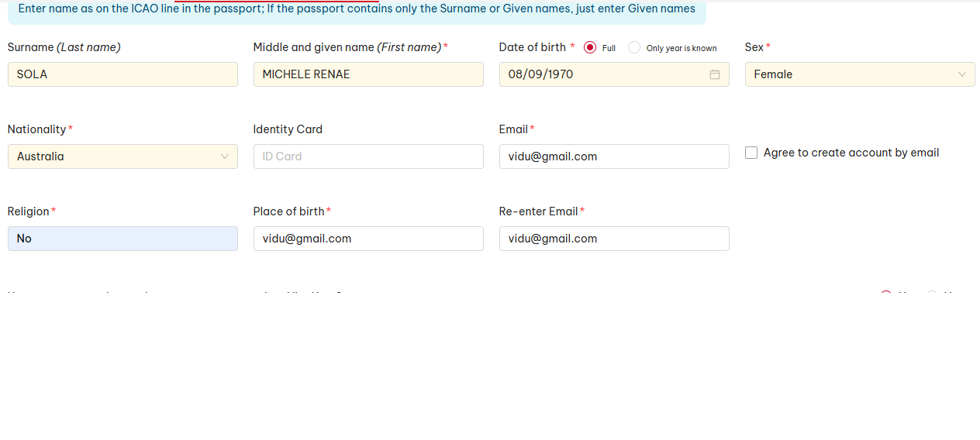Click the Date of birth label
Image resolution: width=980 pixels, height=440 pixels.
click(x=533, y=47)
